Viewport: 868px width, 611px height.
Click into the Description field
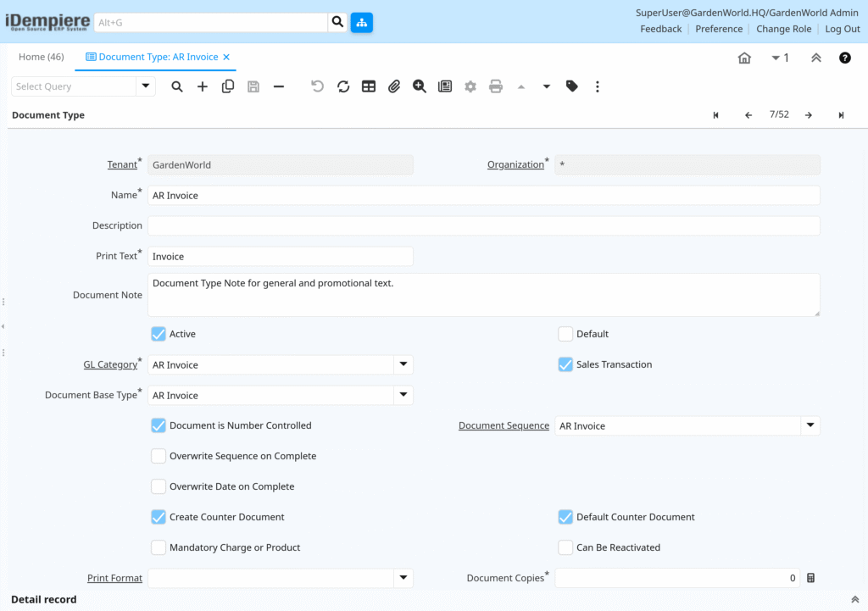tap(483, 225)
